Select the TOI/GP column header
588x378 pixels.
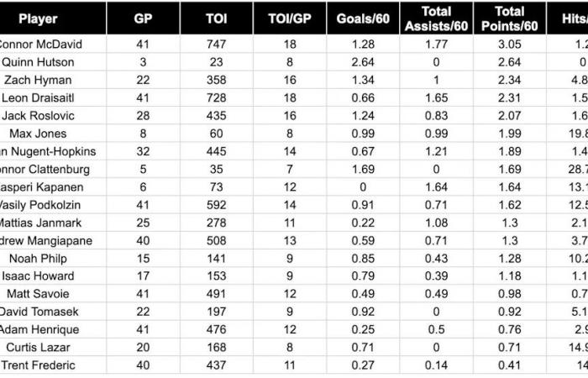(289, 18)
